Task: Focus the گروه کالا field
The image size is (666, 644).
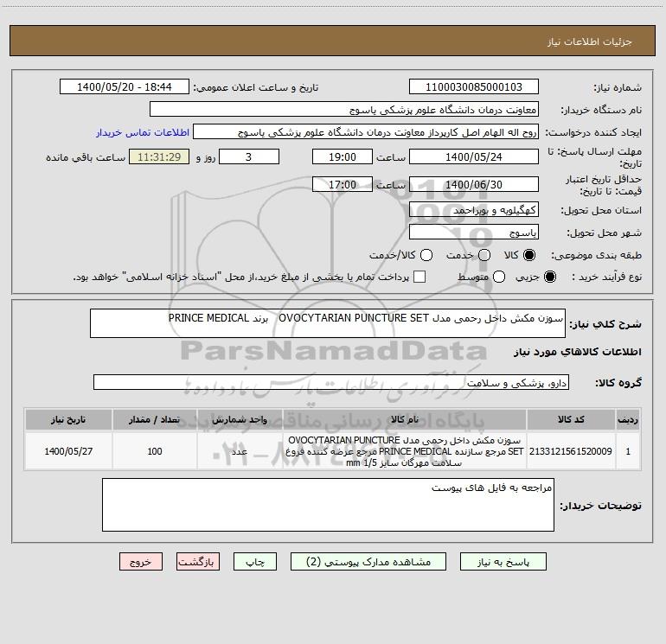Action: pos(330,382)
